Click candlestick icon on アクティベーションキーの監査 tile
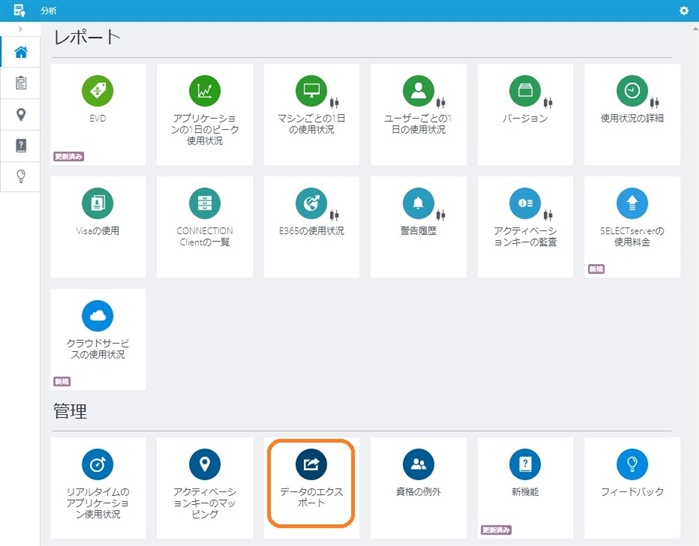 pos(548,215)
